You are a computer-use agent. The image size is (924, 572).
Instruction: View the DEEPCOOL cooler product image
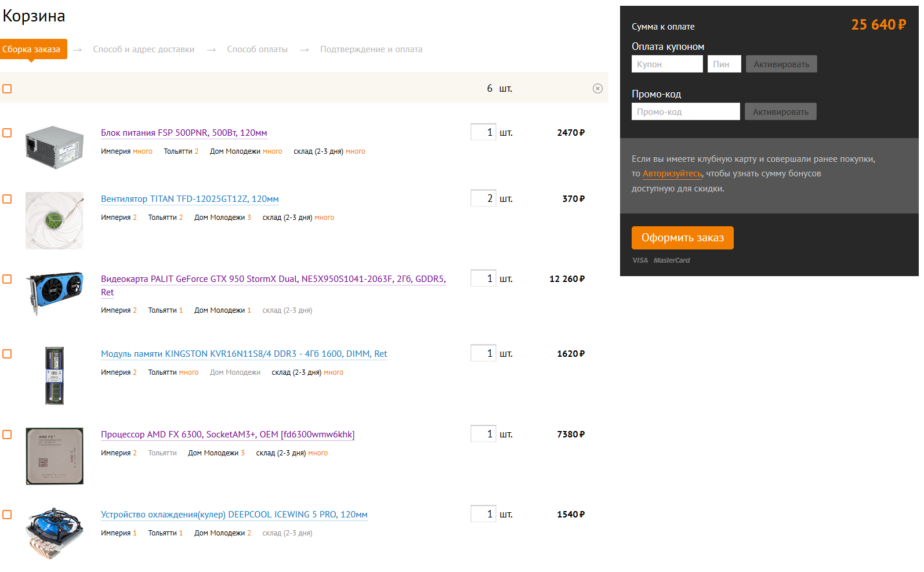click(x=55, y=534)
